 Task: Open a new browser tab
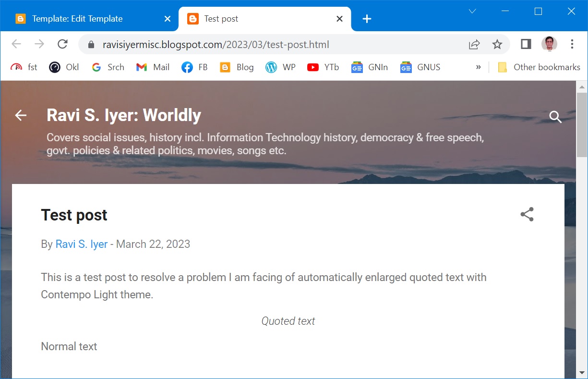pyautogui.click(x=367, y=19)
